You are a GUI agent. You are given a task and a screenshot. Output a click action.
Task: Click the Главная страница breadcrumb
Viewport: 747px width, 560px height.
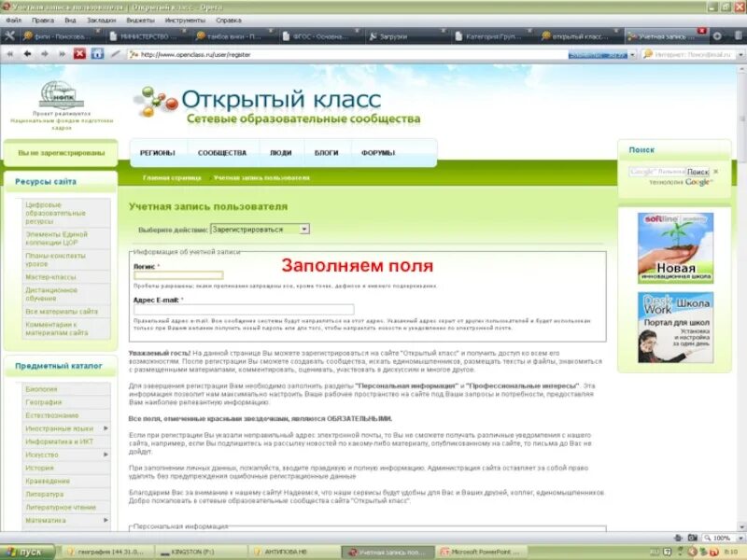(x=172, y=177)
